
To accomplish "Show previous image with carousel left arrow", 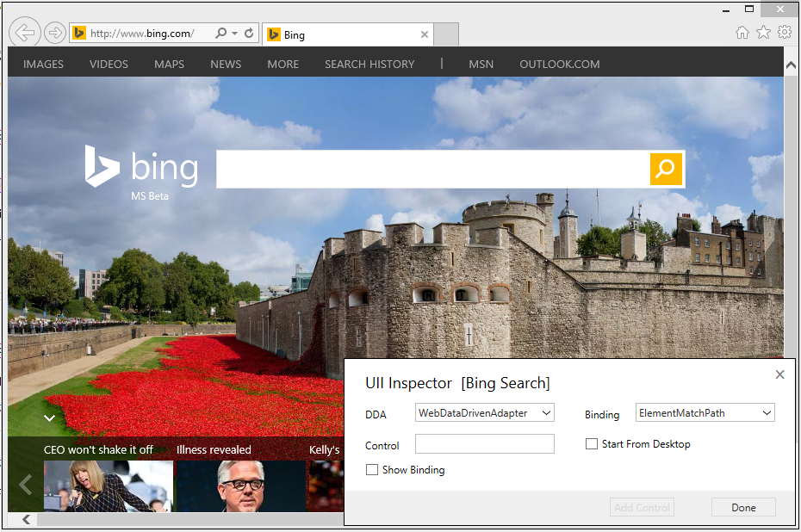I will (x=24, y=485).
